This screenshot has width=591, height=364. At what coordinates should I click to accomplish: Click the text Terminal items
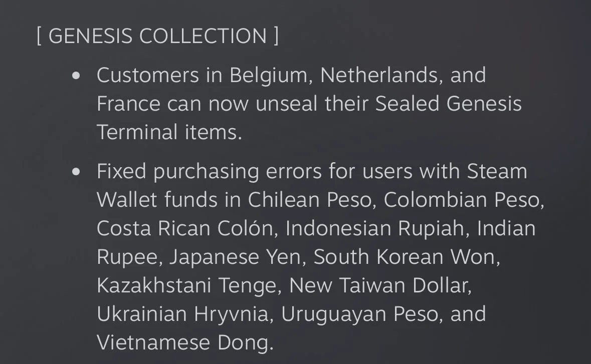(x=169, y=132)
